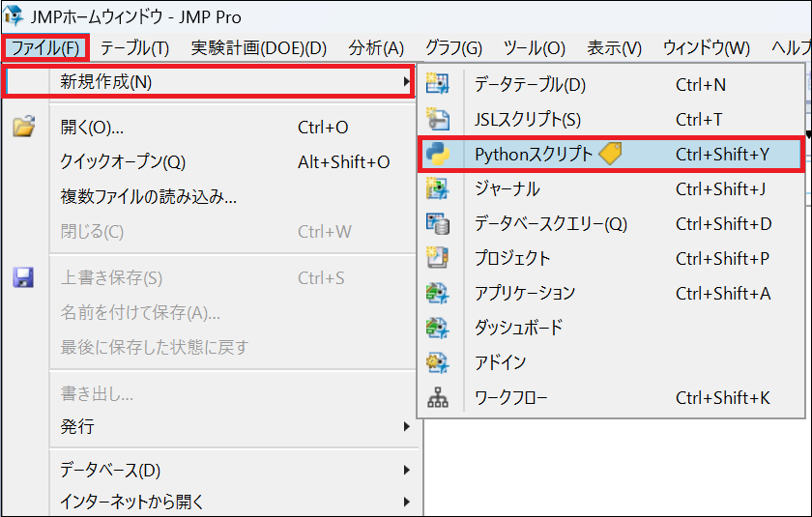Click the Ctrl+N shortcut text
Image resolution: width=812 pixels, height=517 pixels.
701,84
